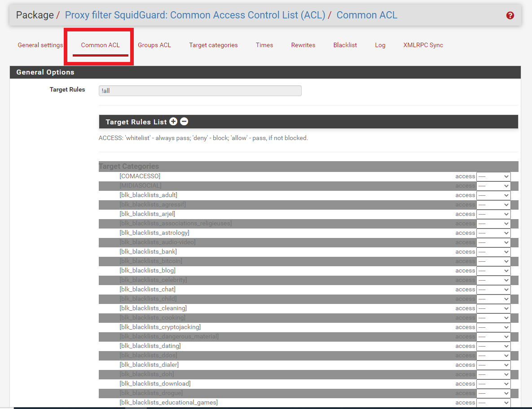Open access dropdown for blk_blacklists_audio-video
The width and height of the screenshot is (532, 409).
point(493,242)
